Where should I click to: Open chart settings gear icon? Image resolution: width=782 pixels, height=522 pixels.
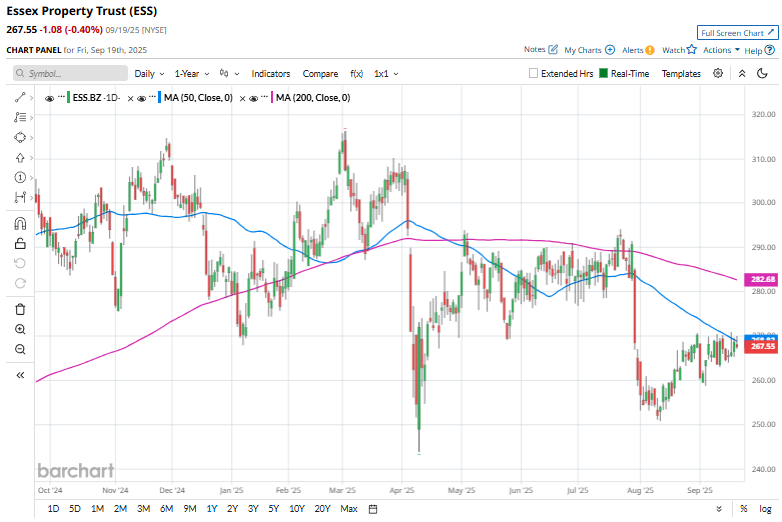[719, 73]
